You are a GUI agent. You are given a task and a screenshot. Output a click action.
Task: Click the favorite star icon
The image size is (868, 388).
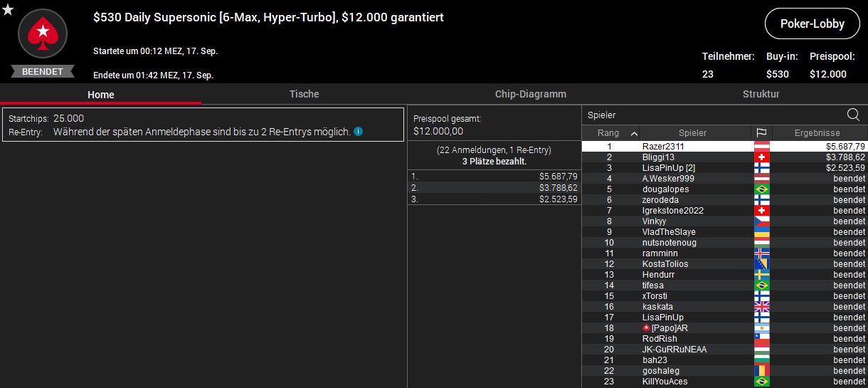(x=8, y=9)
